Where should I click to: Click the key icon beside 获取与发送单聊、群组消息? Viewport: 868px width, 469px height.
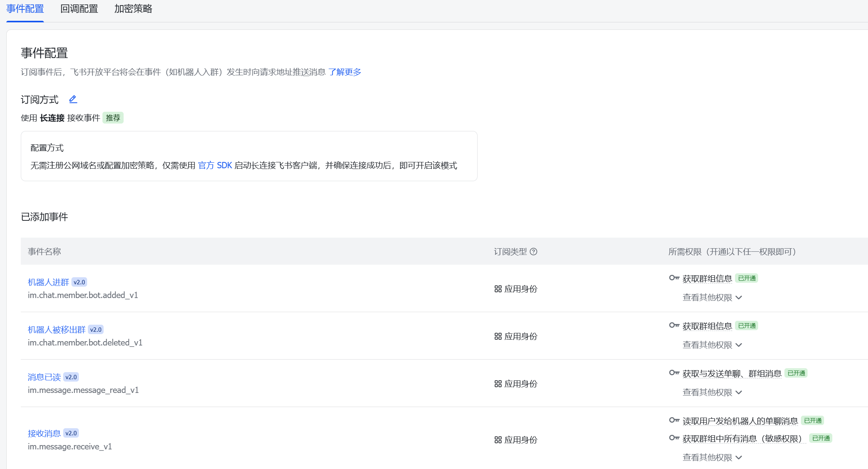pos(674,373)
